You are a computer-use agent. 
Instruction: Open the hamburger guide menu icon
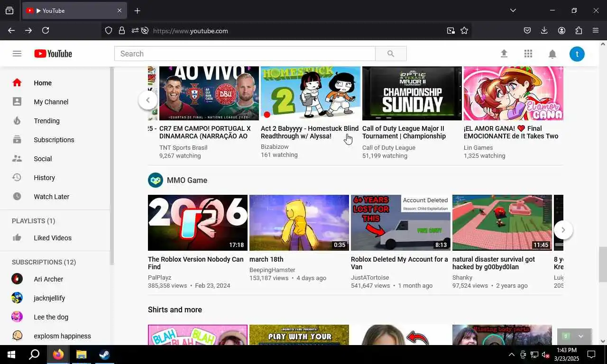click(x=17, y=54)
